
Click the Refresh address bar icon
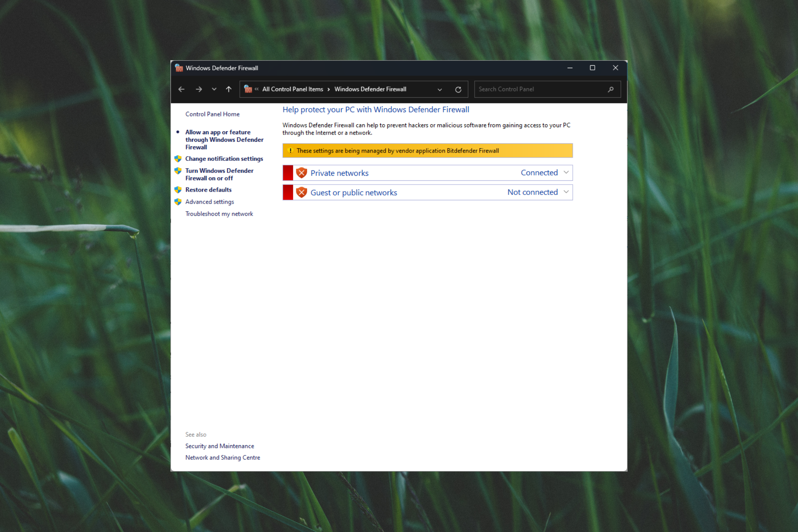pos(458,89)
